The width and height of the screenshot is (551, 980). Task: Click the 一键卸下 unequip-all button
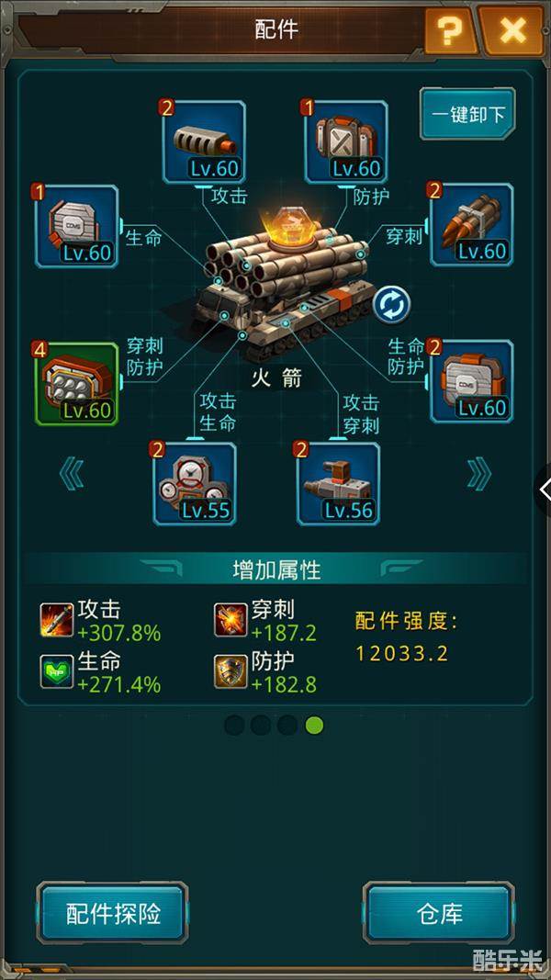468,114
